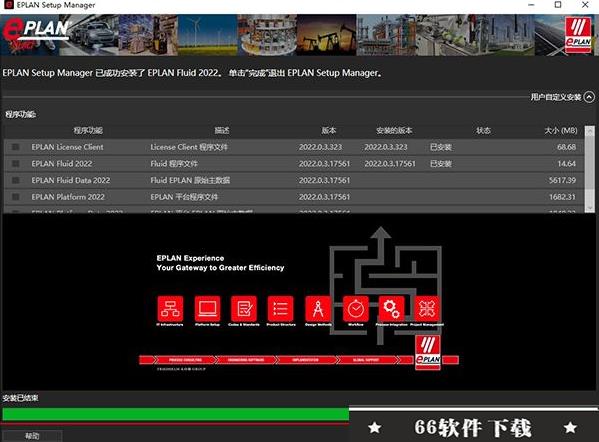Click the 大小 (MB) column header
Image resolution: width=599 pixels, height=442 pixels.
pos(561,131)
